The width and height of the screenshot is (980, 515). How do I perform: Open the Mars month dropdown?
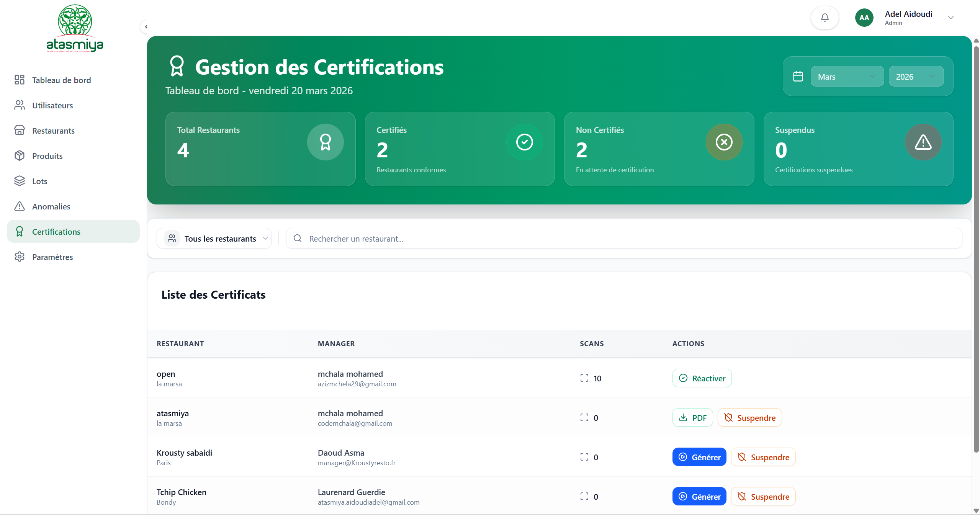click(x=847, y=76)
